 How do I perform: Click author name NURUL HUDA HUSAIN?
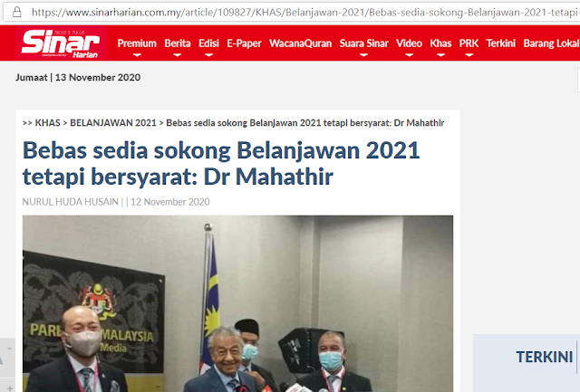point(71,202)
